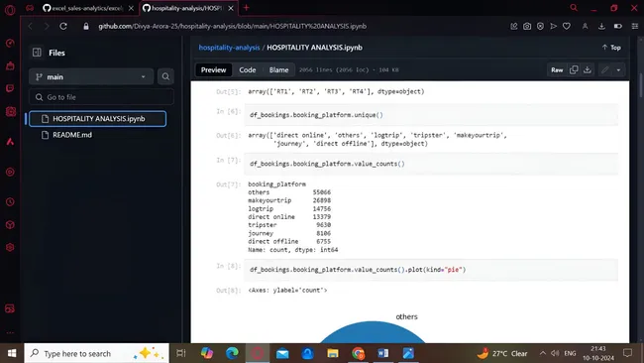Open Task View on the taskbar
The width and height of the screenshot is (644, 363).
(180, 353)
